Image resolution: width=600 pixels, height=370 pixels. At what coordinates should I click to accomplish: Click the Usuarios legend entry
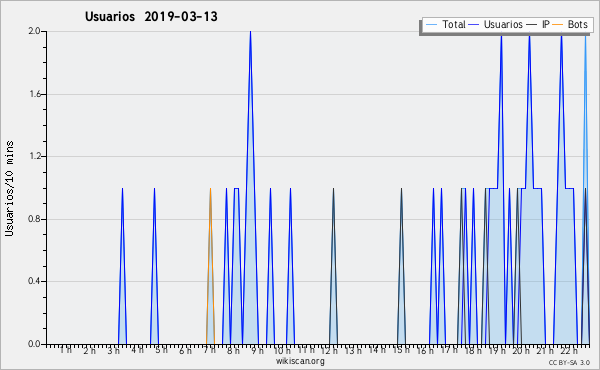coord(496,24)
